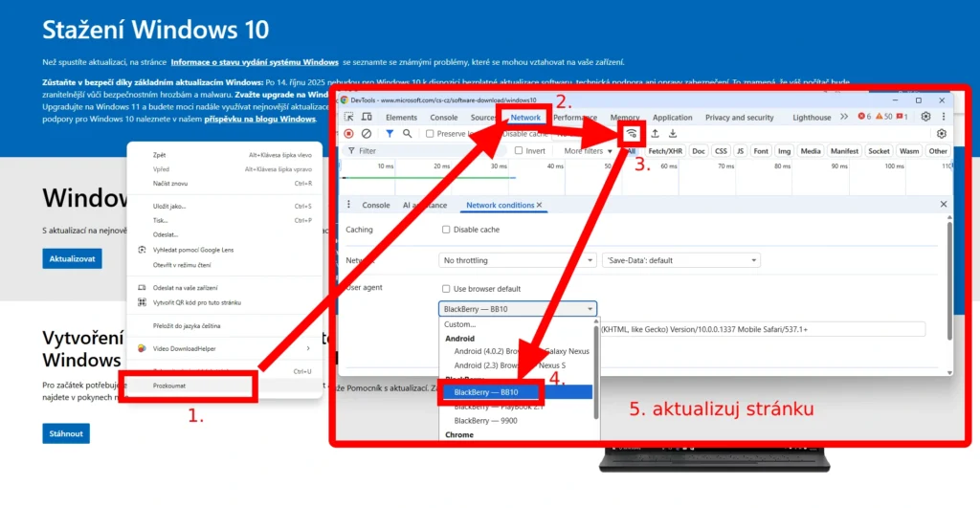Click the network Filter input field

point(426,150)
